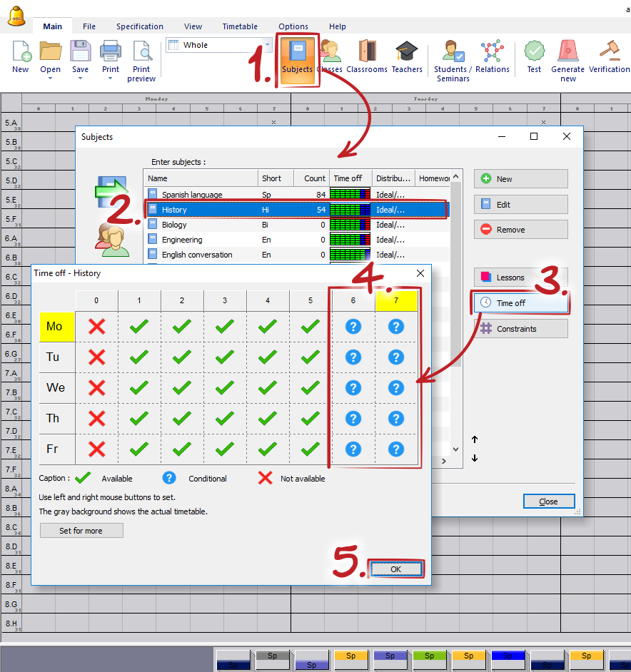
Task: Switch to the Specification ribbon tab
Action: click(x=140, y=26)
